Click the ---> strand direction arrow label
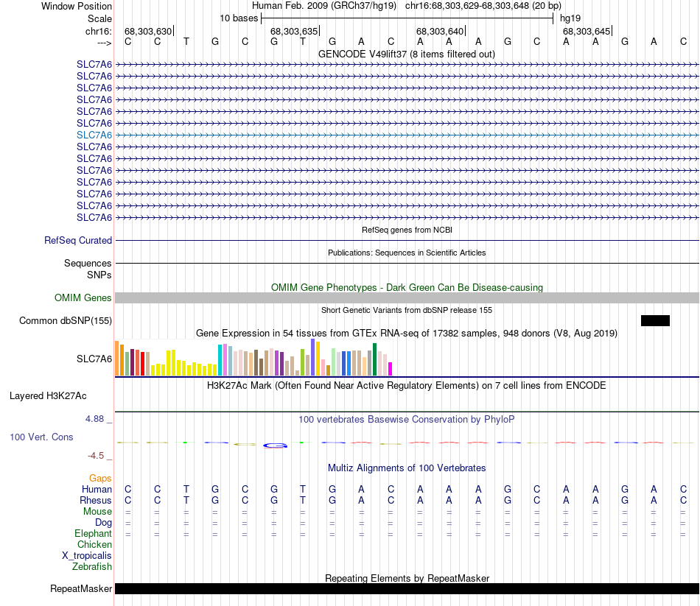 104,43
